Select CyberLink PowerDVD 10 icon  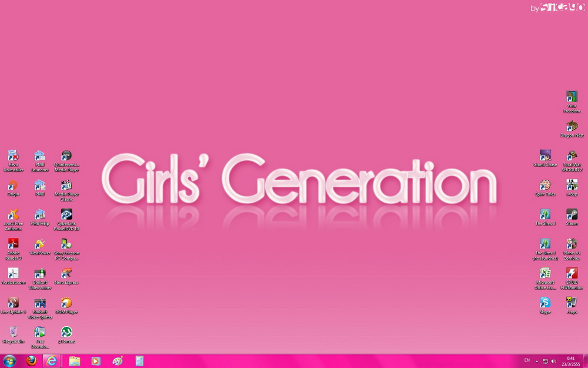coord(66,220)
